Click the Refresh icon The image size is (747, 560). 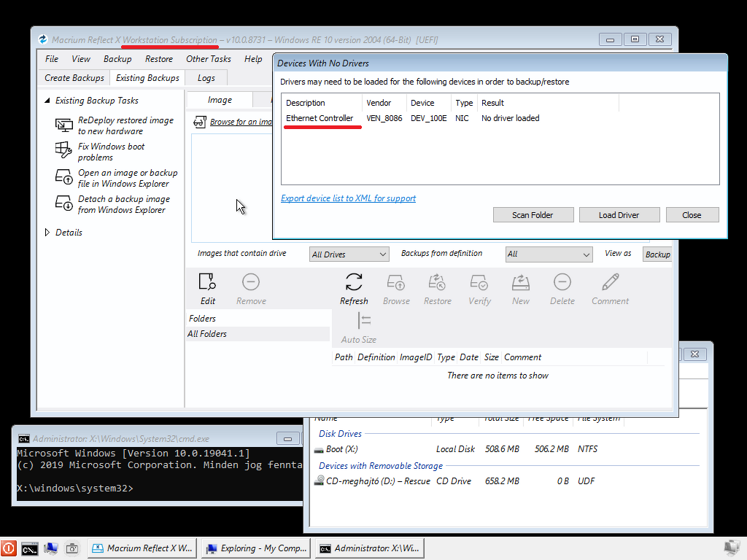pyautogui.click(x=354, y=282)
